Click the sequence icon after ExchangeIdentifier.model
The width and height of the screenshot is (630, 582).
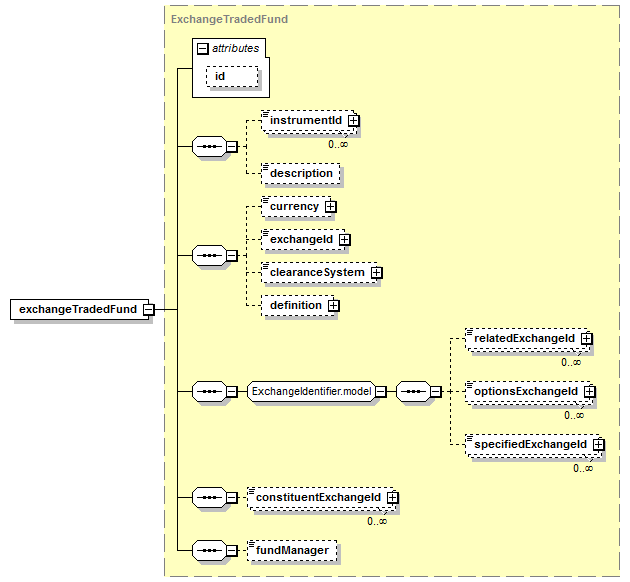(x=412, y=391)
